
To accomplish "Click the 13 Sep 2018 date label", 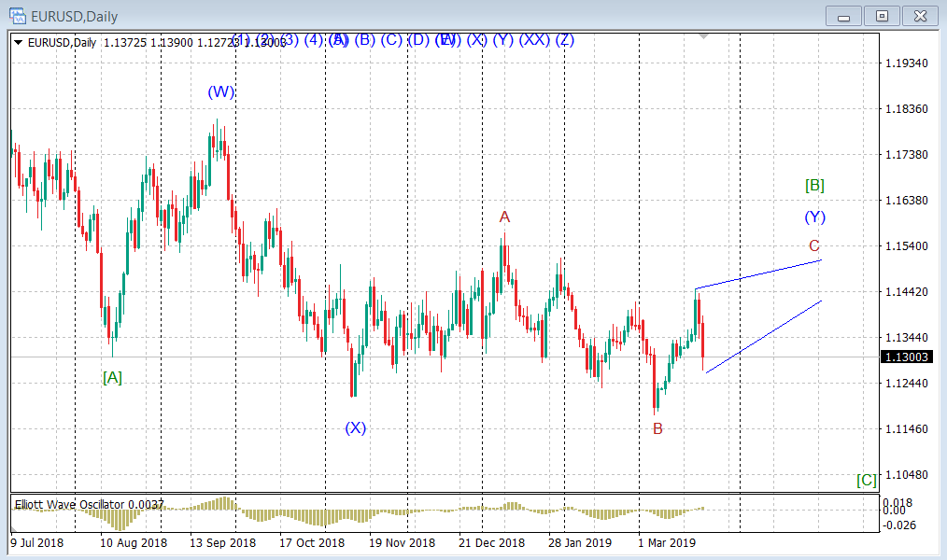I will (223, 542).
